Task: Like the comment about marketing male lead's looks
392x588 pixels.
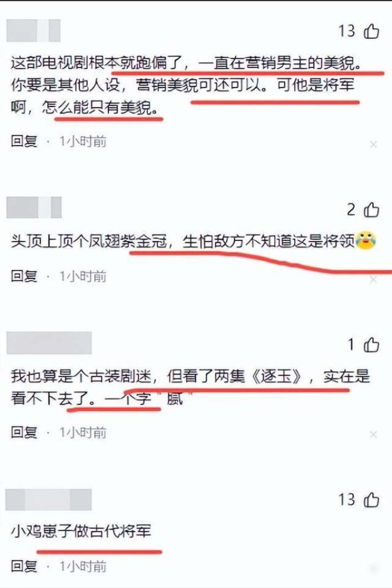Action: click(371, 31)
